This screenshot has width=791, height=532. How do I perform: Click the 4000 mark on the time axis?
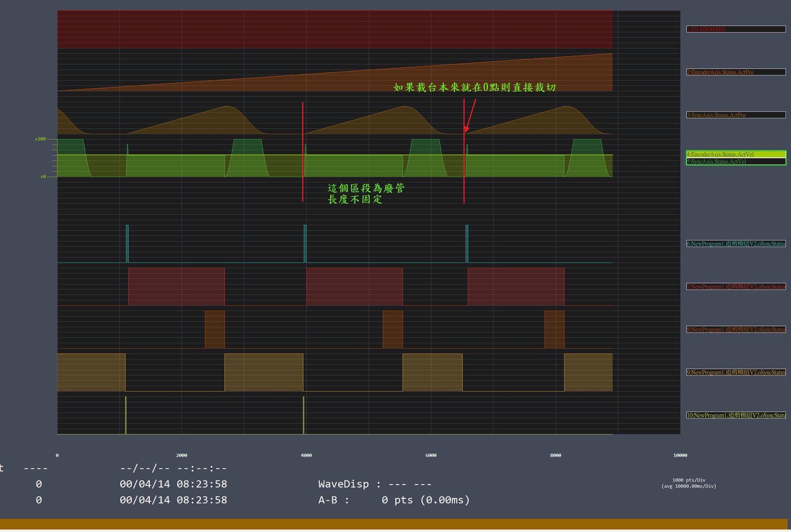pos(307,455)
